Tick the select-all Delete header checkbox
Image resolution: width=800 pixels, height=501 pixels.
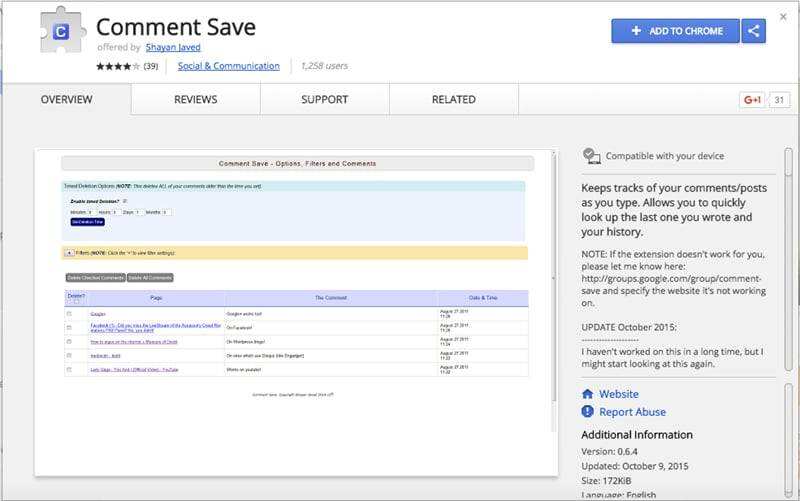[75, 301]
